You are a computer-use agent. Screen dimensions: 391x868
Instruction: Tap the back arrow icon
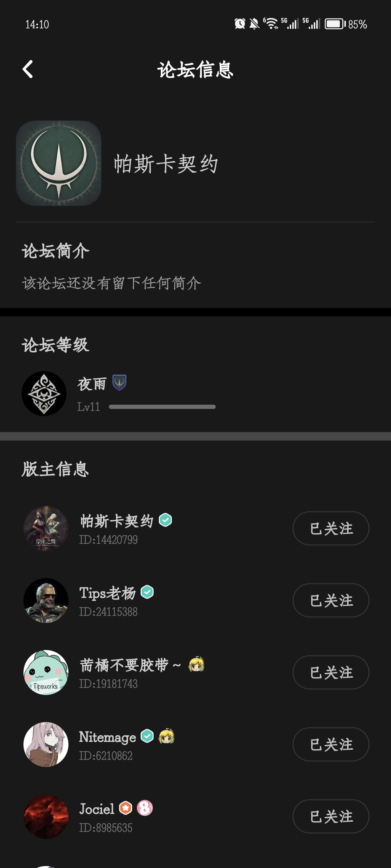click(x=28, y=69)
